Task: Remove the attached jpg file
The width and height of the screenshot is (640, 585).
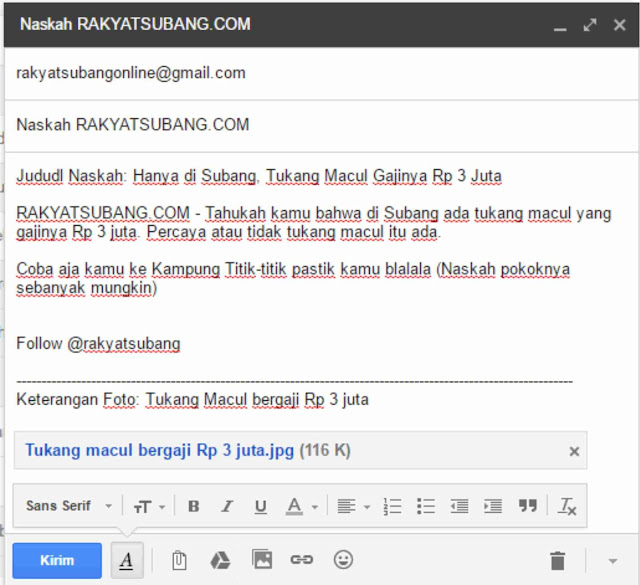Action: pyautogui.click(x=574, y=451)
